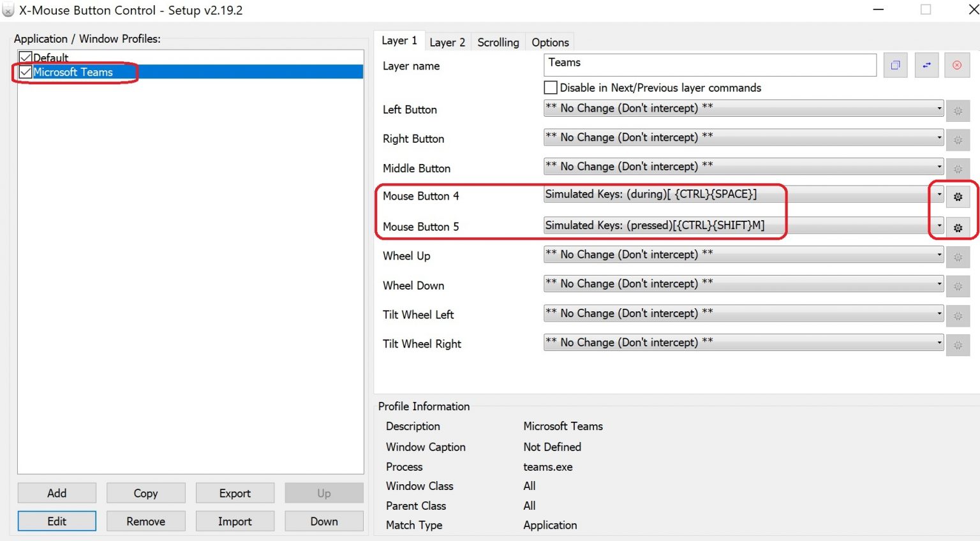This screenshot has height=541, width=980.
Task: Click the copy layer icon
Action: pyautogui.click(x=895, y=65)
